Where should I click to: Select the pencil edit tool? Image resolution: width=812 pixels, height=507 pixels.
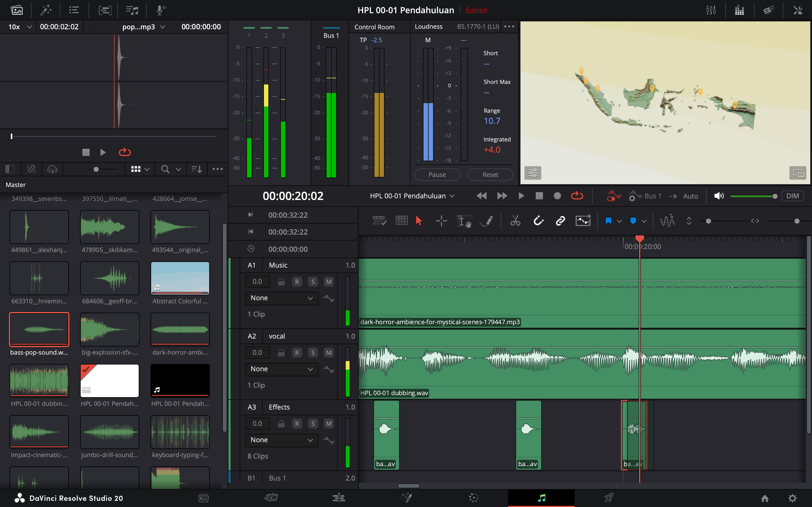487,221
